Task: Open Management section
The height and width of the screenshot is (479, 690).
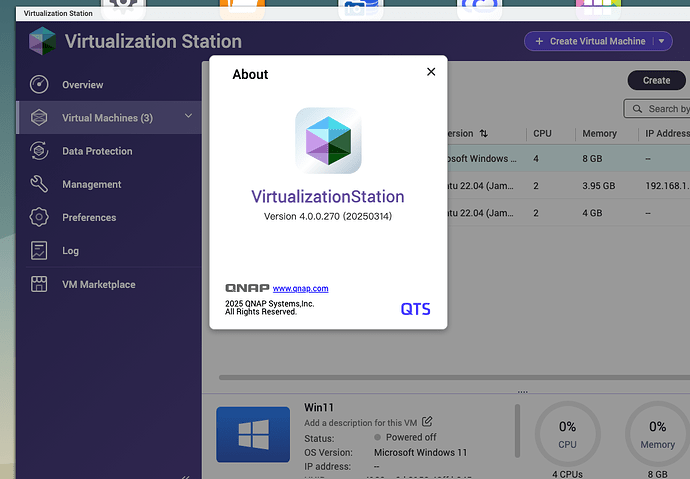Action: pos(109,184)
